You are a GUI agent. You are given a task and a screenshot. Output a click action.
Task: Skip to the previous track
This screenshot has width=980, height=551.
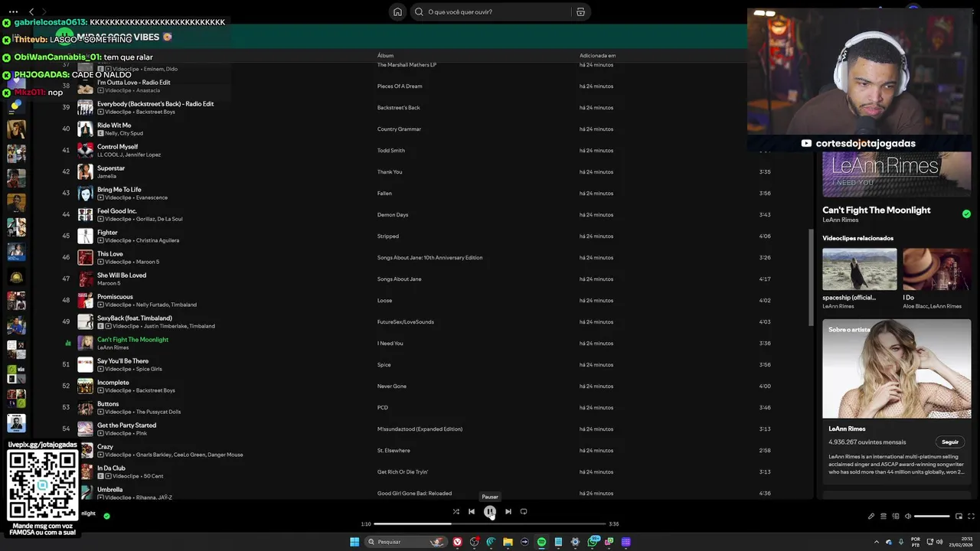tap(472, 511)
